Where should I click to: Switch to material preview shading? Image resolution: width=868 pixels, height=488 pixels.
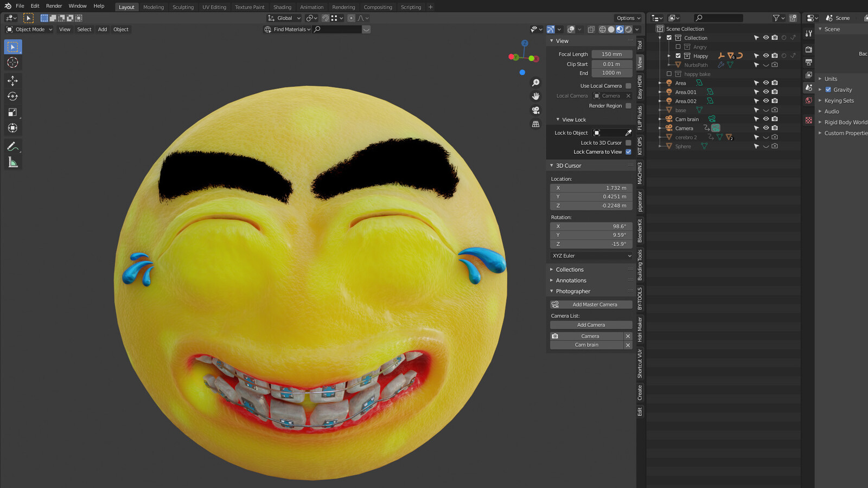(x=620, y=29)
